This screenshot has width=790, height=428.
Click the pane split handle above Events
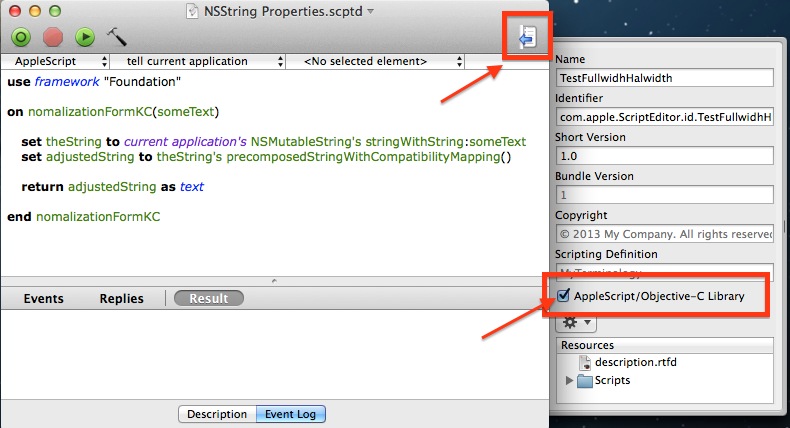click(274, 281)
